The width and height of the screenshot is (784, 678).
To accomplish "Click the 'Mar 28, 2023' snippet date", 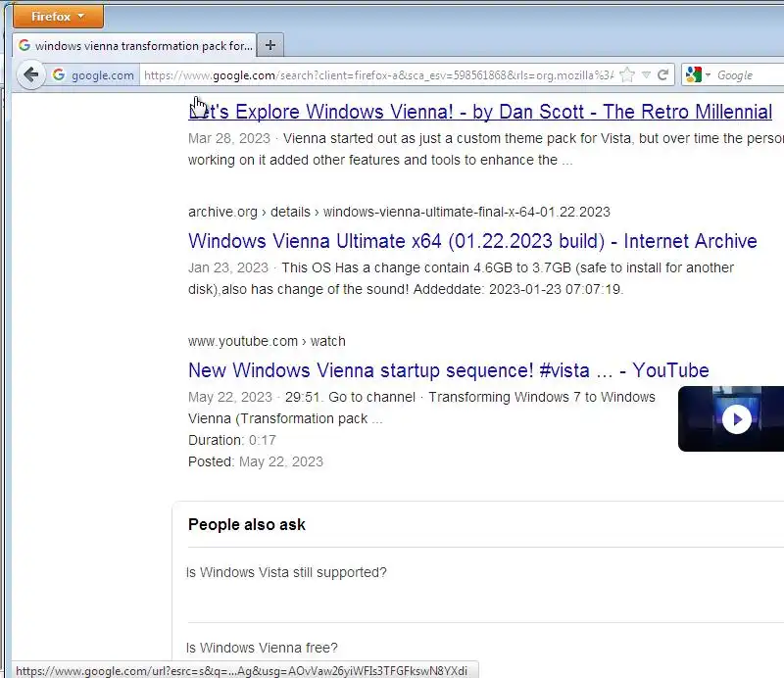I will pos(229,138).
